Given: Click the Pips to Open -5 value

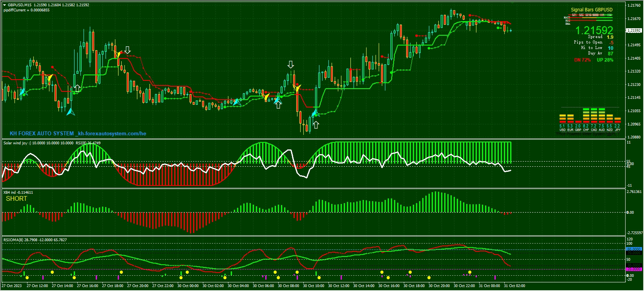Looking at the screenshot, I should [x=611, y=43].
